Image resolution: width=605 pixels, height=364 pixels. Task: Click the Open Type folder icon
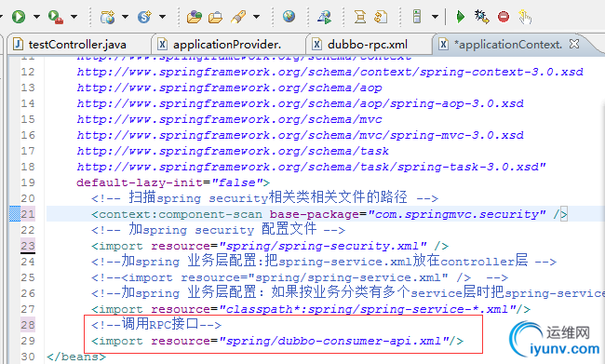point(195,17)
